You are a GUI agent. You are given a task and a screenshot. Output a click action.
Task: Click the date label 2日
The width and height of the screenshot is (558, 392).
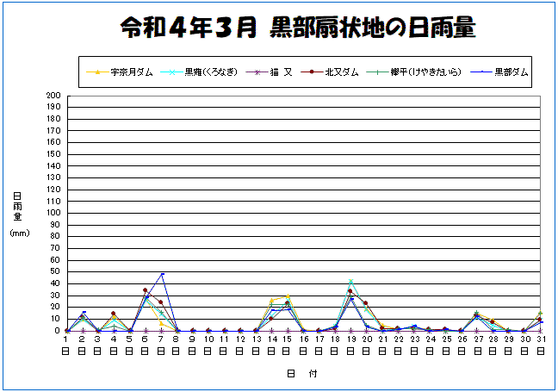[82, 345]
